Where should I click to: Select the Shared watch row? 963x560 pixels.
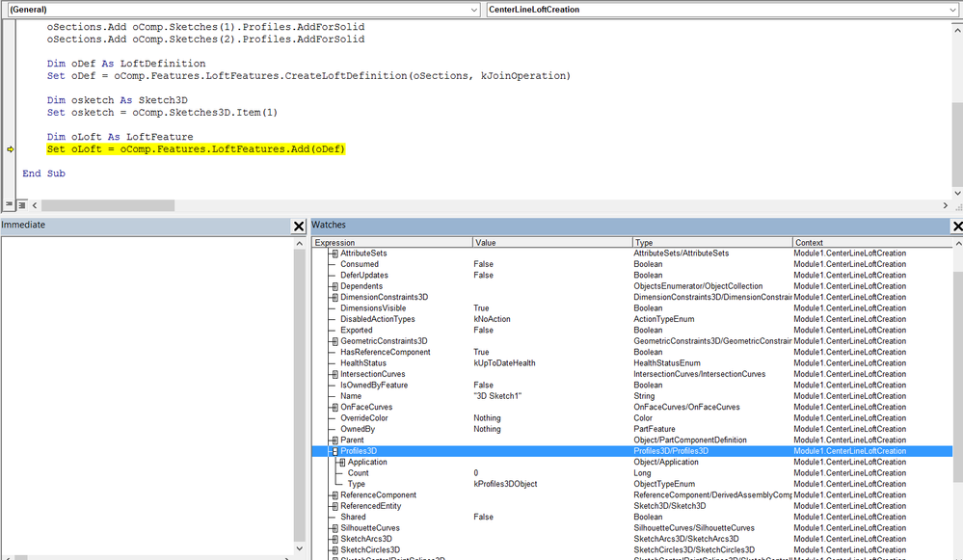coord(632,517)
